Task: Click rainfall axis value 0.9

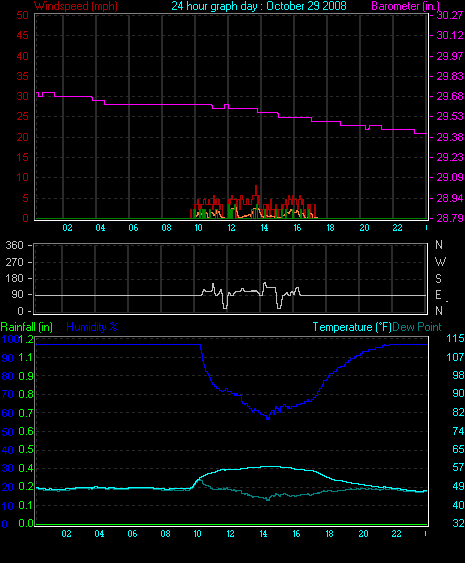Action: pyautogui.click(x=26, y=376)
